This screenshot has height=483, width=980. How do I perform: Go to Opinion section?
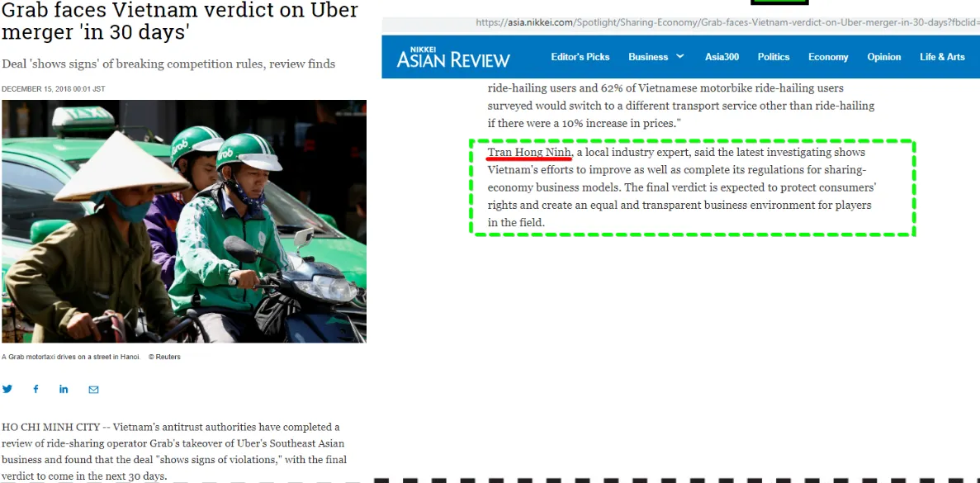883,57
